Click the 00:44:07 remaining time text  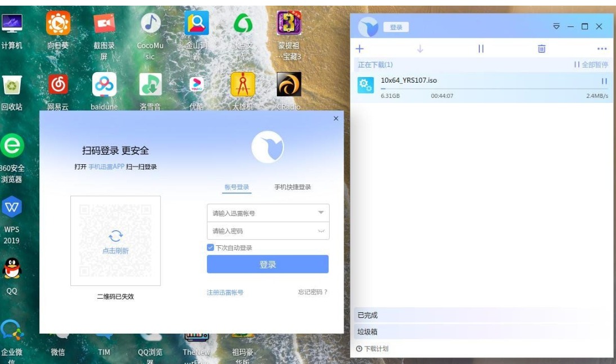tap(442, 96)
